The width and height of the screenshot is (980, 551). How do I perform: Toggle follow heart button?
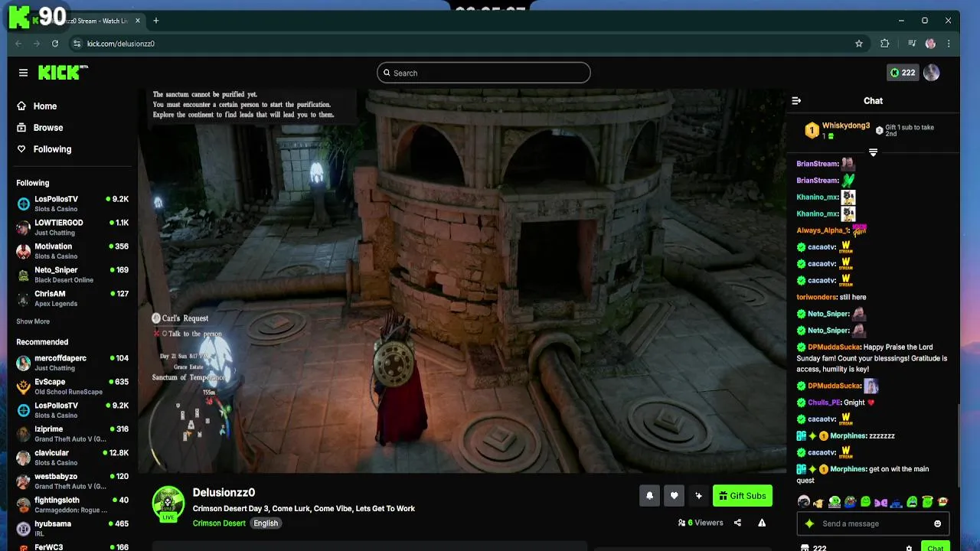(674, 496)
